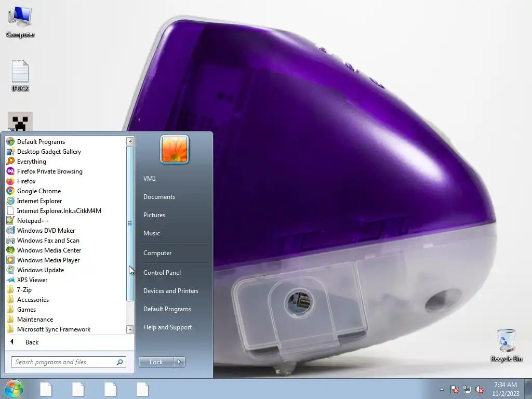Open Control Panel

click(162, 272)
